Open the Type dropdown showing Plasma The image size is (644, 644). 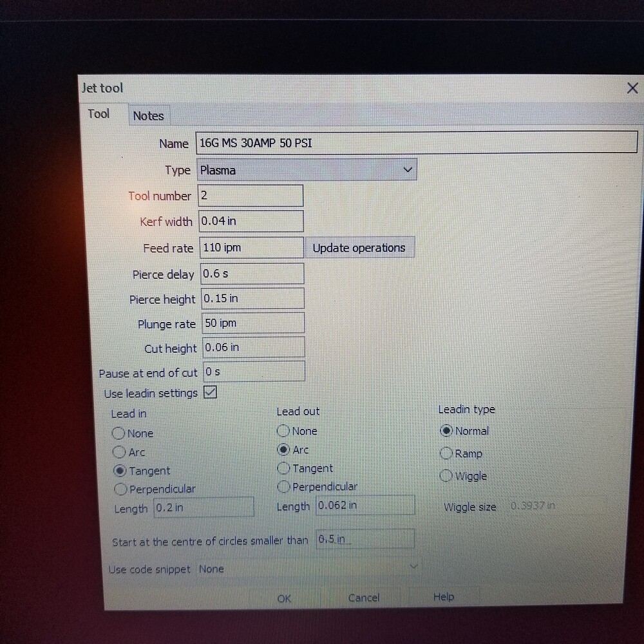tap(307, 170)
